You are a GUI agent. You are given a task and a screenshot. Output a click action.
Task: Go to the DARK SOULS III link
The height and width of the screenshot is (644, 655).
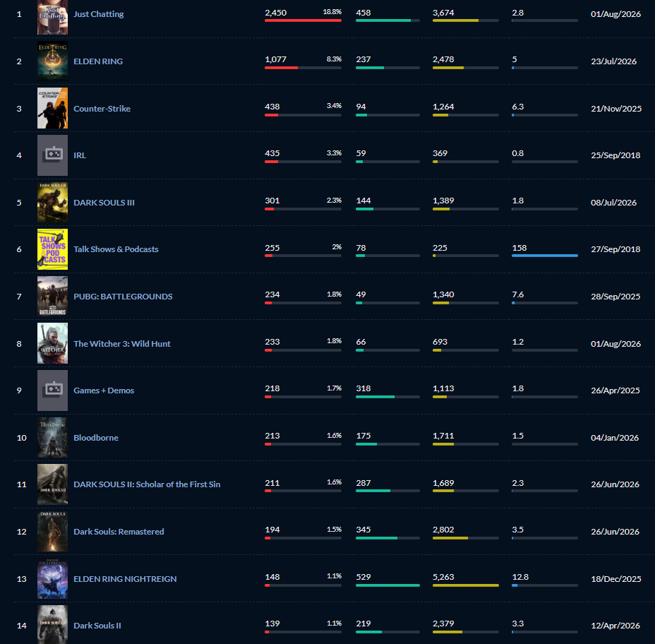point(104,202)
